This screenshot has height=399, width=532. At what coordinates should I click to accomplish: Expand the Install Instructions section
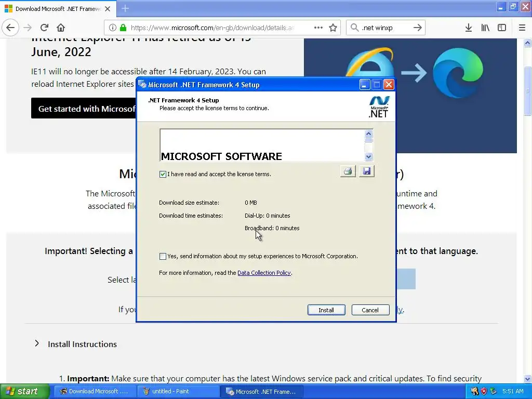(37, 344)
